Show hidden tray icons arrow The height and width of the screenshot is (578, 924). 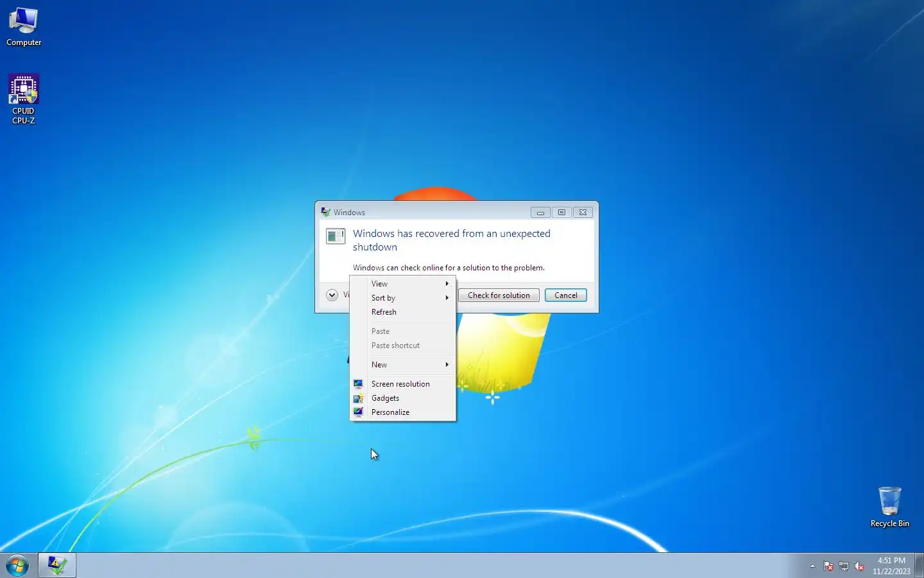[812, 566]
